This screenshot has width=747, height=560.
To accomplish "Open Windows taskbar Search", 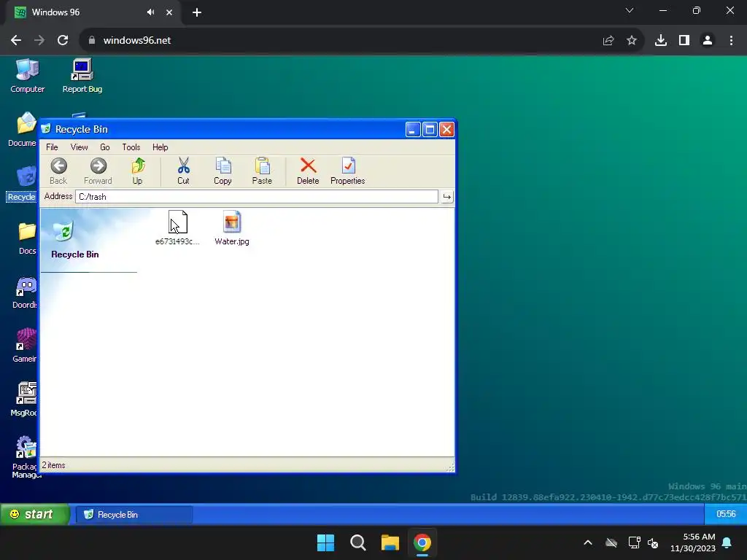I will (x=357, y=542).
